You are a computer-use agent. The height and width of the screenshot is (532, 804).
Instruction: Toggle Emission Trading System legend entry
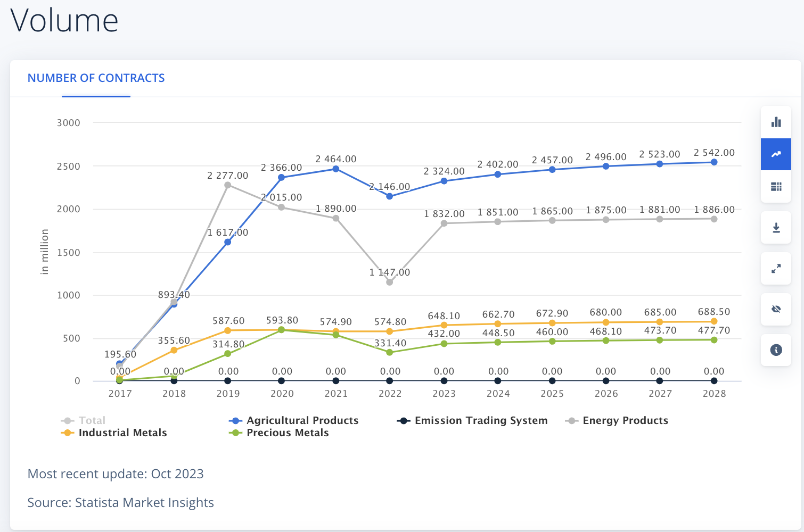tap(472, 420)
